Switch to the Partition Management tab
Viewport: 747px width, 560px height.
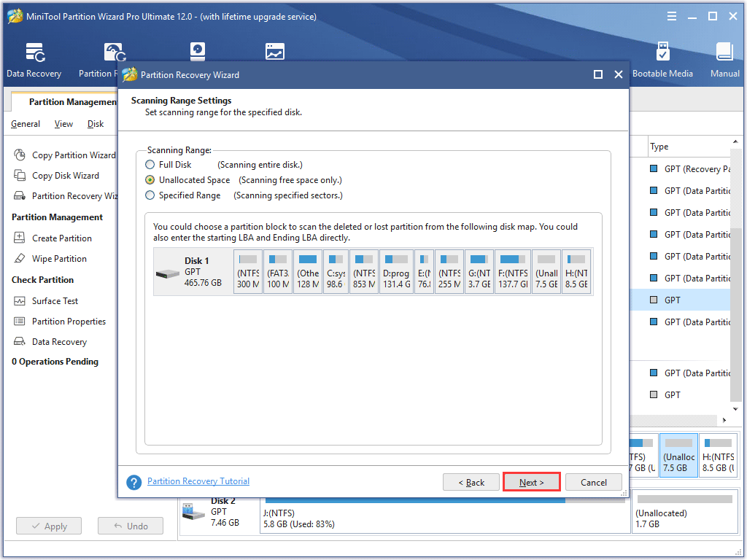66,101
